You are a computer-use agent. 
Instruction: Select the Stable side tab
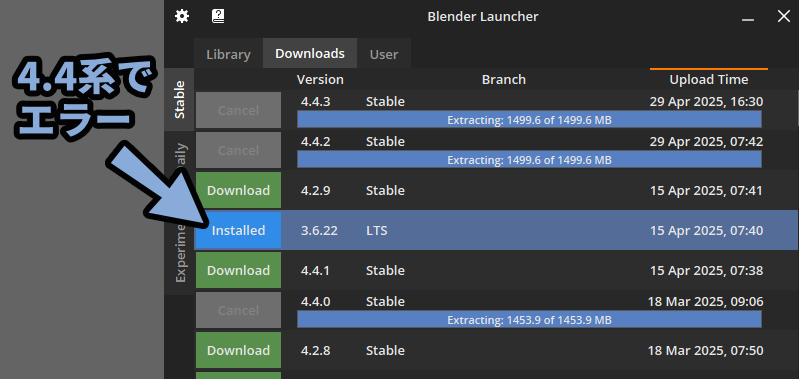click(x=179, y=99)
